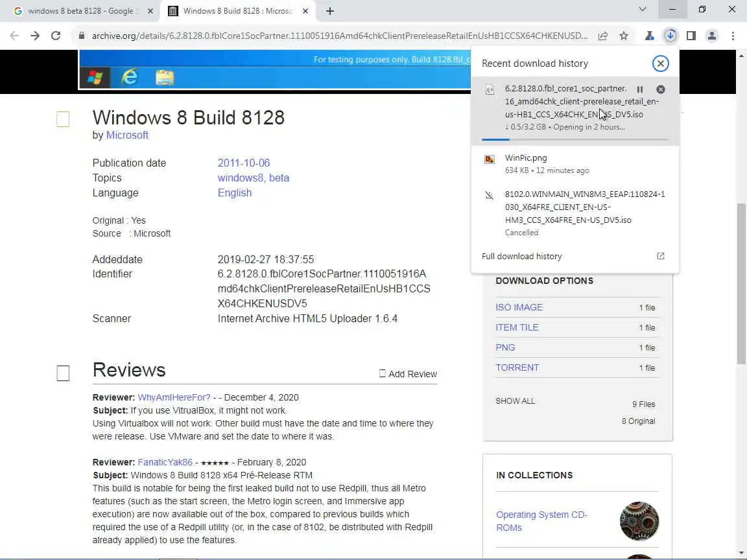
Task: Click the square icon beside Reviews heading
Action: [63, 373]
